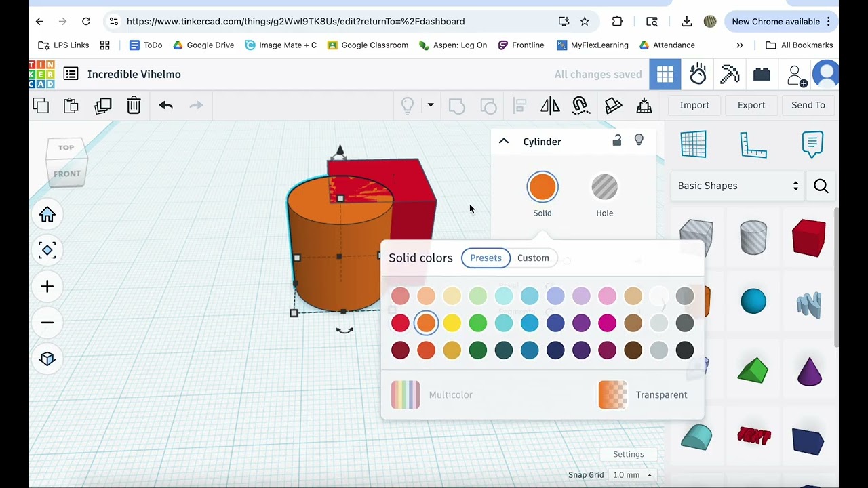Open the grid Settings button

(x=629, y=454)
